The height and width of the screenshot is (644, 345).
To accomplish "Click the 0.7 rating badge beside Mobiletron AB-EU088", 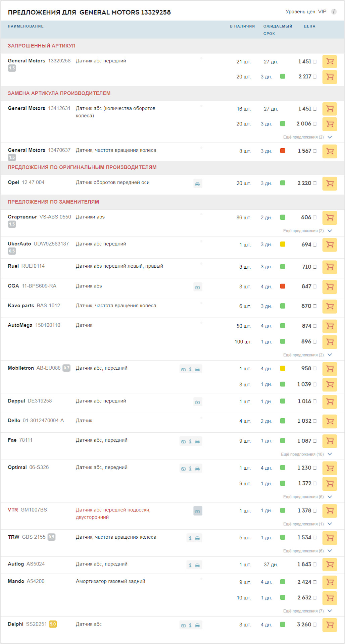I will [x=66, y=368].
